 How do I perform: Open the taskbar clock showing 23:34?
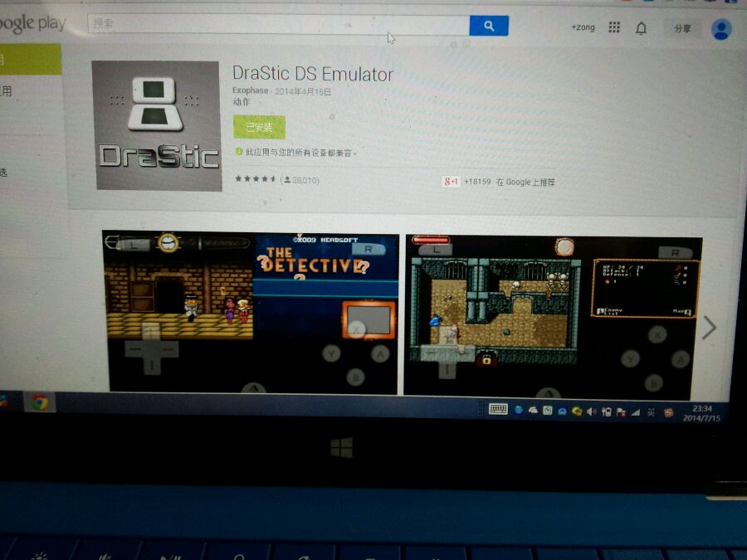[701, 413]
